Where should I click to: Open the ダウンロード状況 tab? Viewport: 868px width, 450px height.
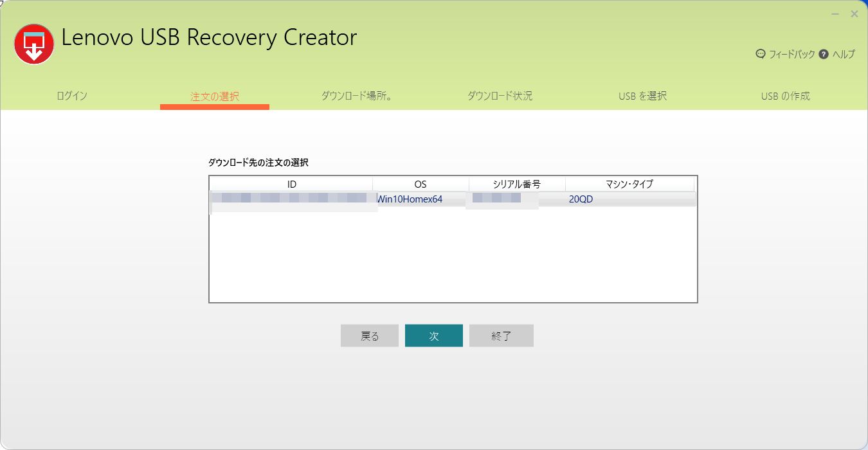coord(500,96)
